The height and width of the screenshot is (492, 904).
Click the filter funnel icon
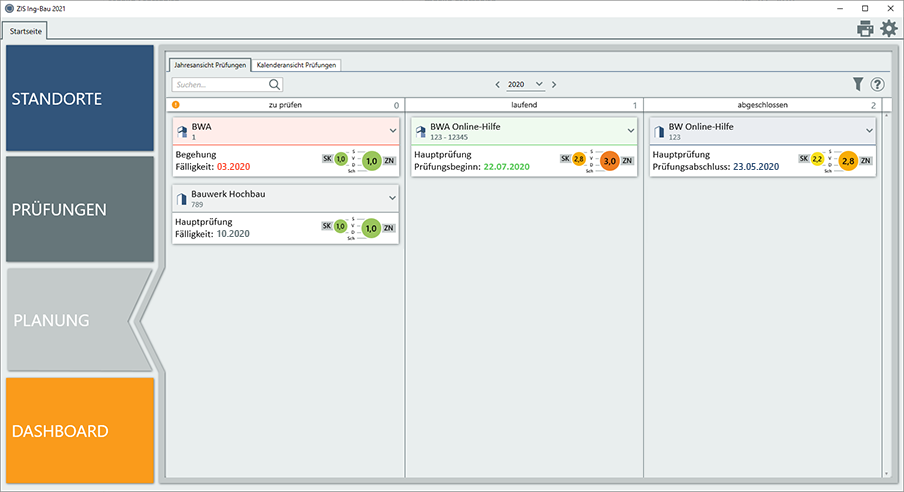click(x=857, y=85)
